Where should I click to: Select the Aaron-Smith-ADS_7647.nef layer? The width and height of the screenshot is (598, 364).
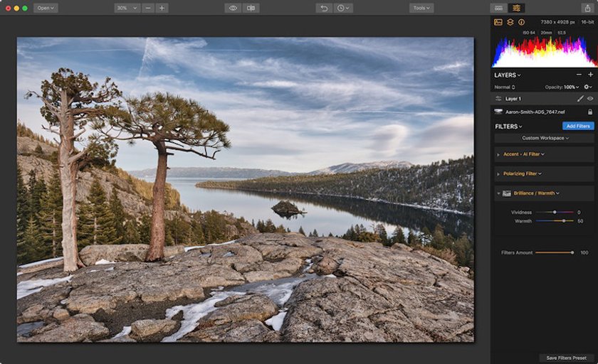[x=544, y=112]
